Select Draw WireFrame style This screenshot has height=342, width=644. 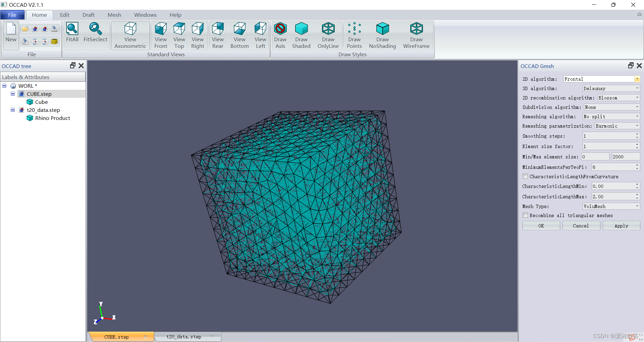point(416,36)
